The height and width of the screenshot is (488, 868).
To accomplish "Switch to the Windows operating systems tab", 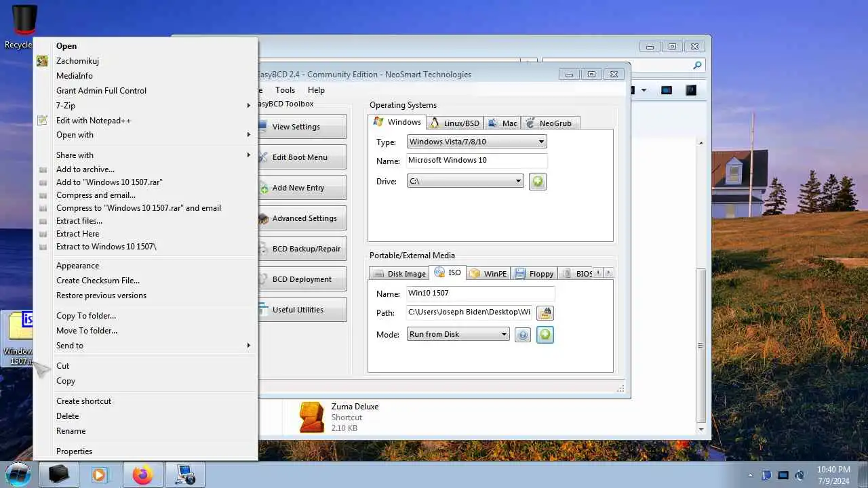I will point(397,122).
